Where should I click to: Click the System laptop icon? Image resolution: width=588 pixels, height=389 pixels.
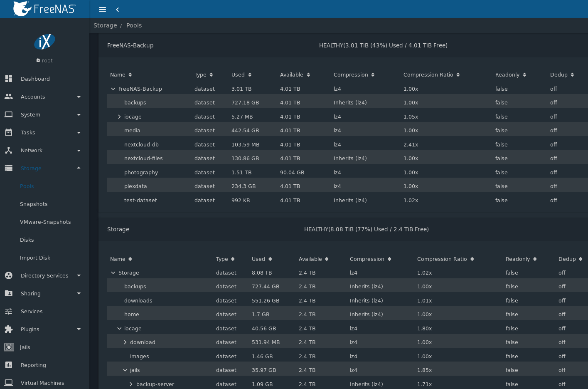click(9, 114)
